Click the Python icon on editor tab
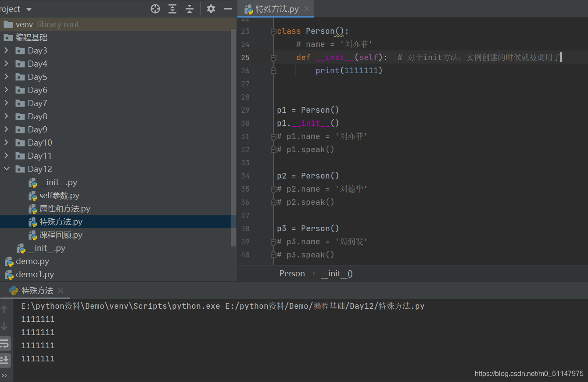 tap(249, 9)
